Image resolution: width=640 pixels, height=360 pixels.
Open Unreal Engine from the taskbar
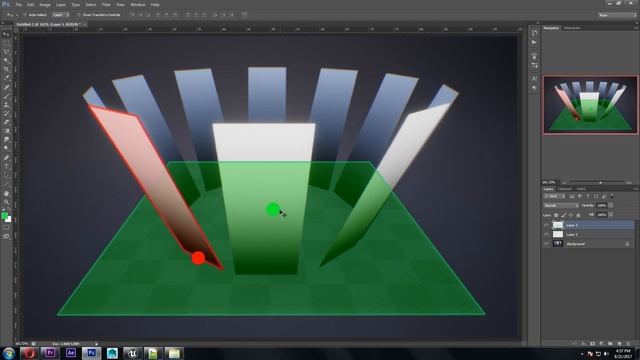[132, 353]
